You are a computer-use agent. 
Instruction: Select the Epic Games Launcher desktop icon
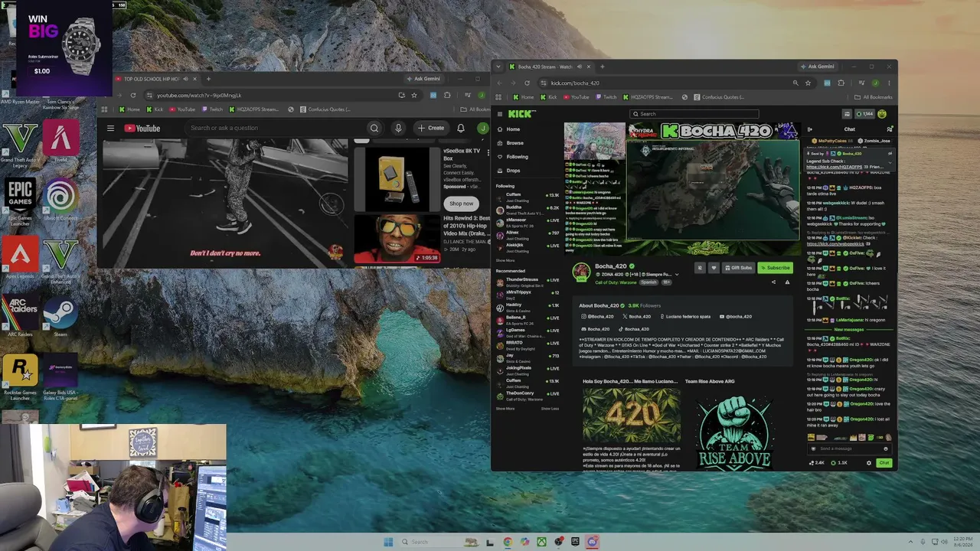tap(20, 201)
